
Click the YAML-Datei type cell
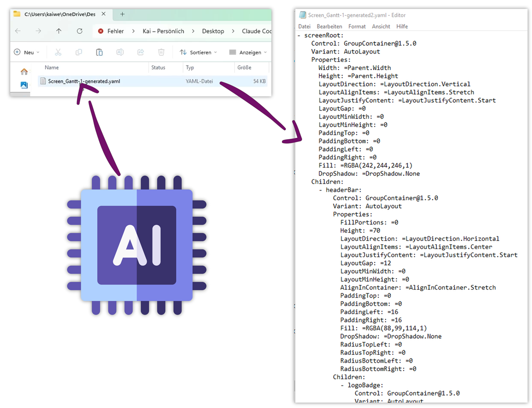coord(199,81)
